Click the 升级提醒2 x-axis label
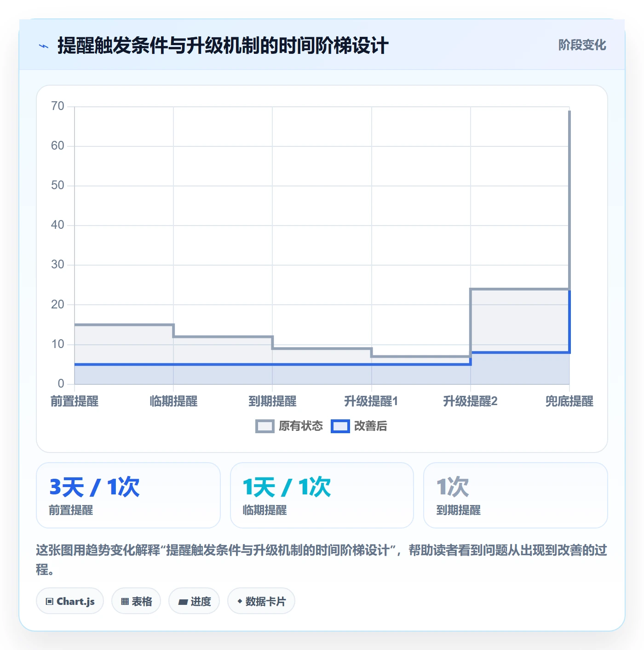 click(x=470, y=401)
